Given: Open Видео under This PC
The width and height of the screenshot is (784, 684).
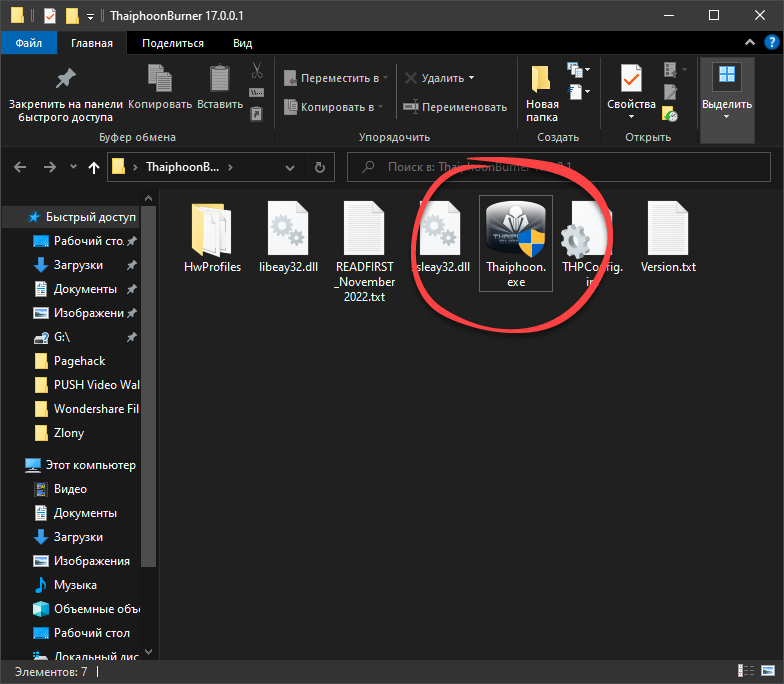Looking at the screenshot, I should 70,489.
